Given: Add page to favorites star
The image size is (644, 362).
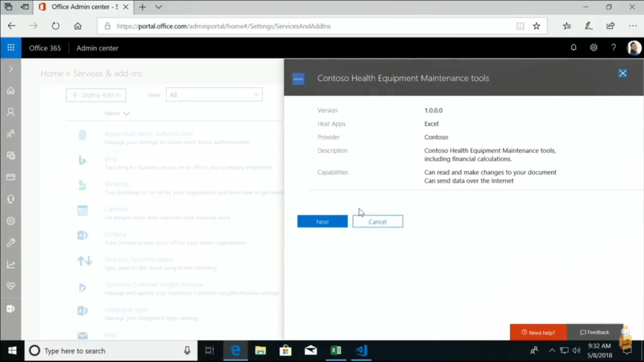Looking at the screenshot, I should [536, 26].
